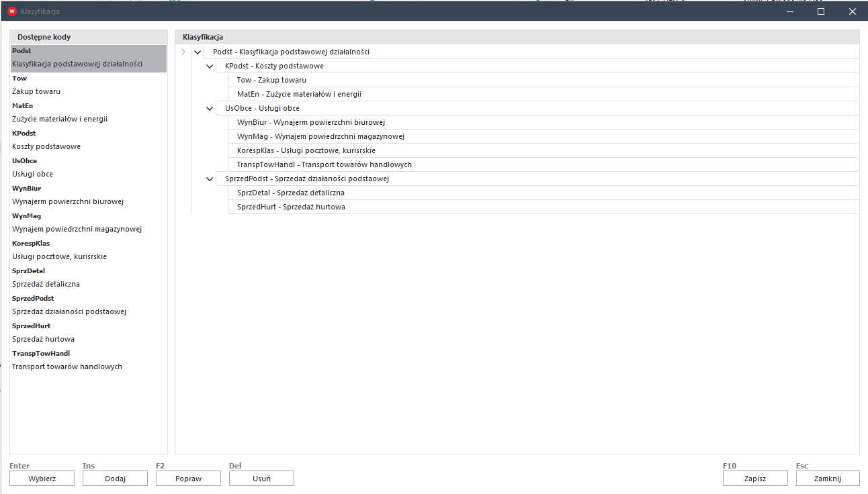Viewport: 868px width, 494px height.
Task: Click the Usuń button
Action: pos(261,479)
